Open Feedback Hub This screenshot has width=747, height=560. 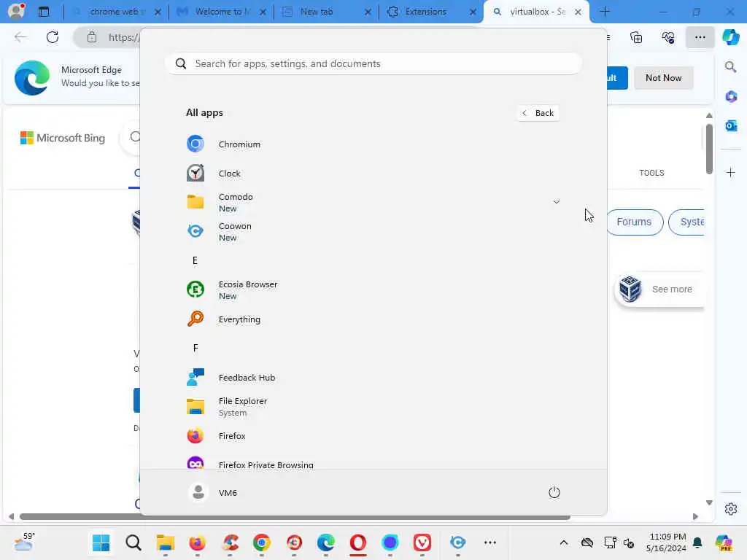(371, 377)
